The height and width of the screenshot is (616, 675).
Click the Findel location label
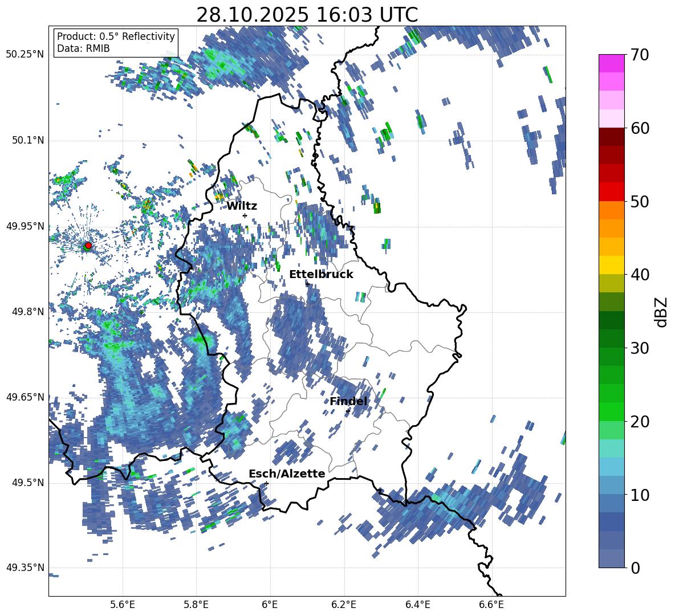coord(348,401)
